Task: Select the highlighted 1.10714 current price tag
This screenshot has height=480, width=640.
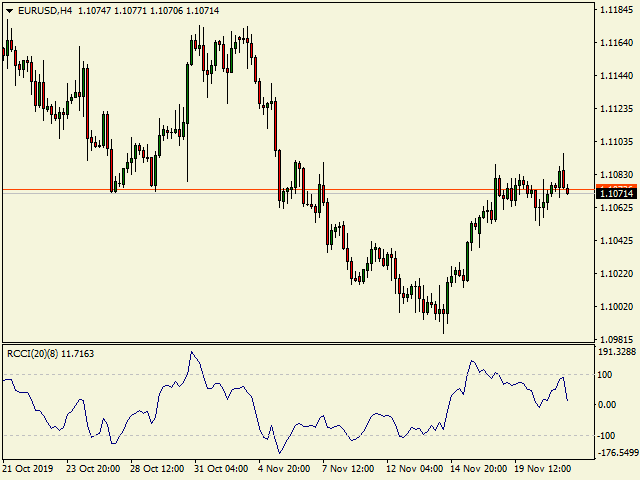Action: pyautogui.click(x=616, y=192)
